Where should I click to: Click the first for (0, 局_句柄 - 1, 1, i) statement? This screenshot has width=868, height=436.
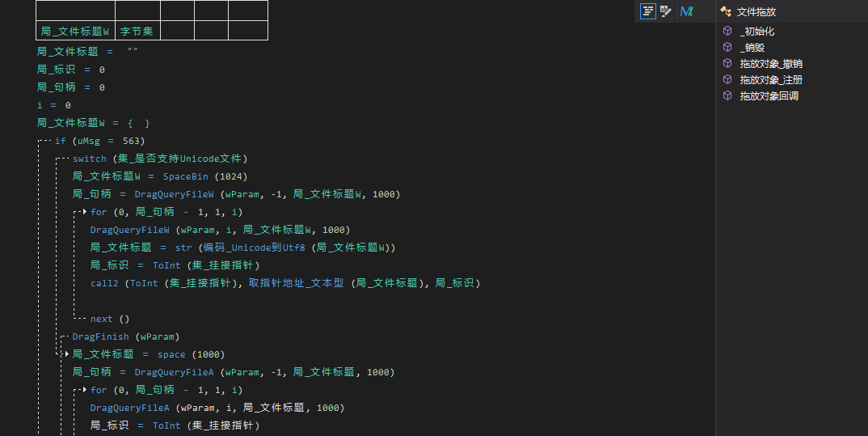[166, 212]
